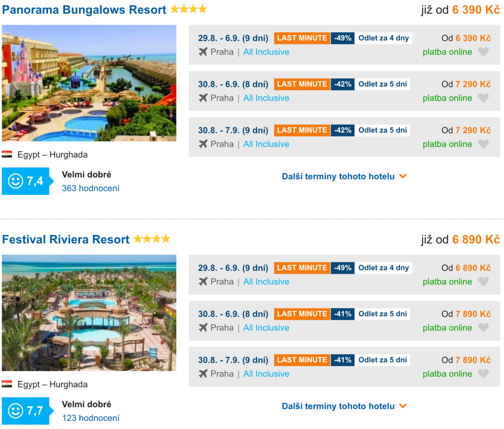Click the Egypt flag under Festival Riviera

click(7, 384)
